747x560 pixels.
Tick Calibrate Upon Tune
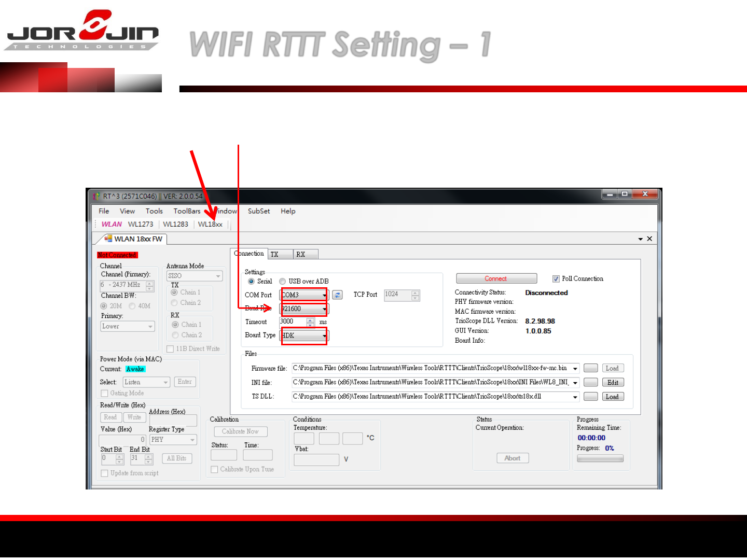[x=214, y=469]
